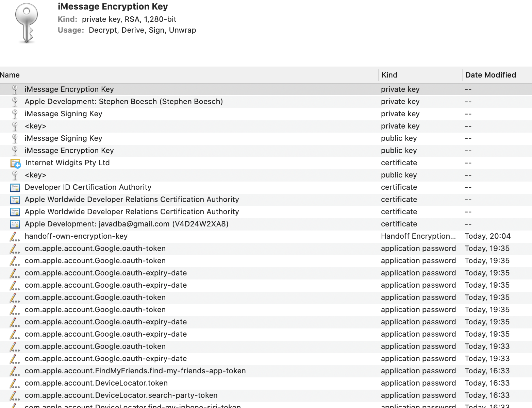Click Today, 16:33 date of DeviceLocator.token
Viewport: 532px width, 408px height.
487,383
